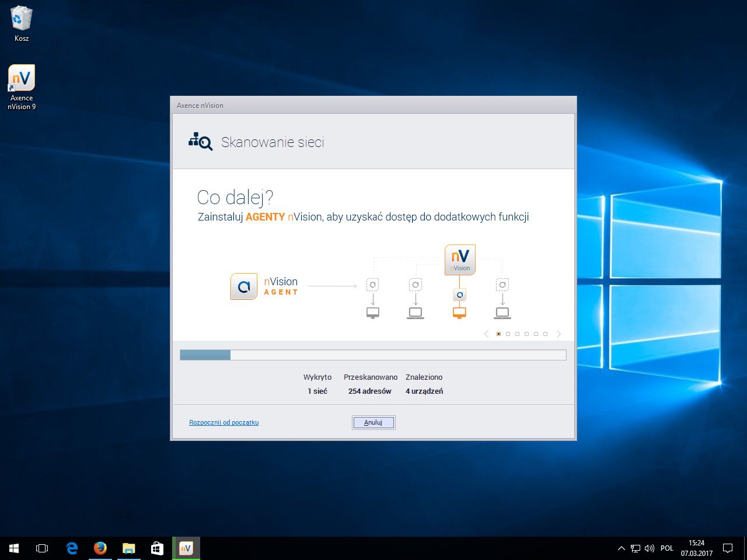Click the 'Zainstaluj AGENTY nVision' sentence

(364, 217)
